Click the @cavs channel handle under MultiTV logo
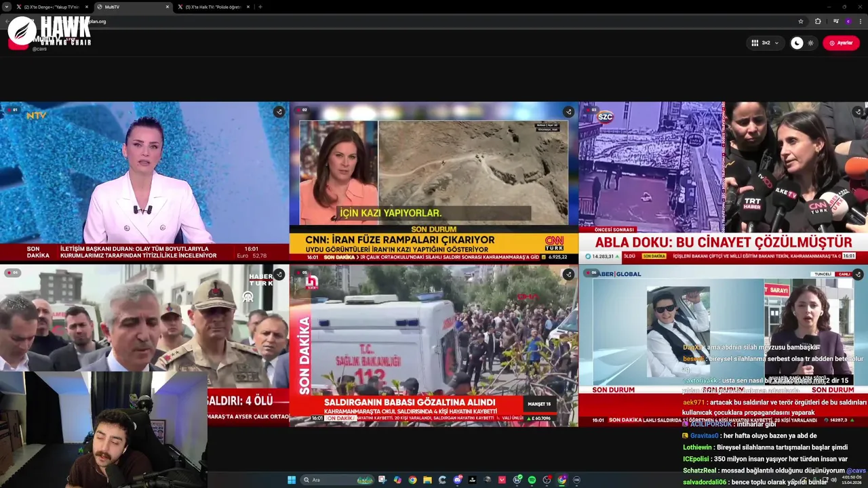Screen dimensions: 868x488 (x=39, y=49)
